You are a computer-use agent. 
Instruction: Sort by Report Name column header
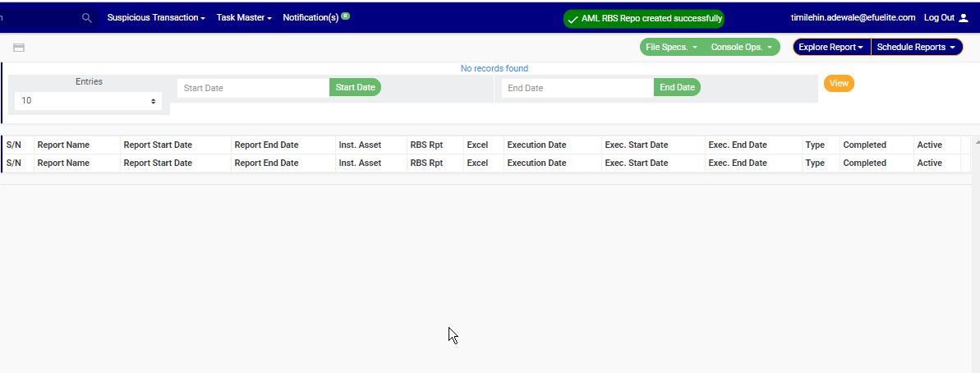tap(63, 145)
